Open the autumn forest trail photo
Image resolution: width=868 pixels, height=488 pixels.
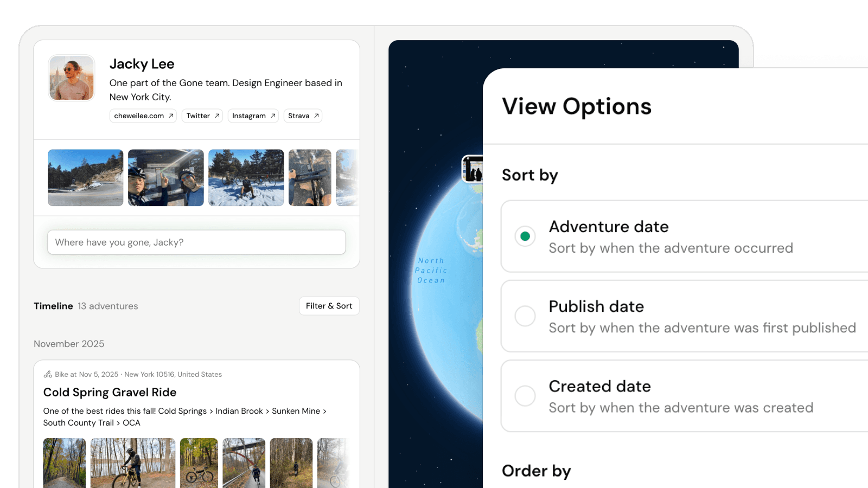click(65, 463)
